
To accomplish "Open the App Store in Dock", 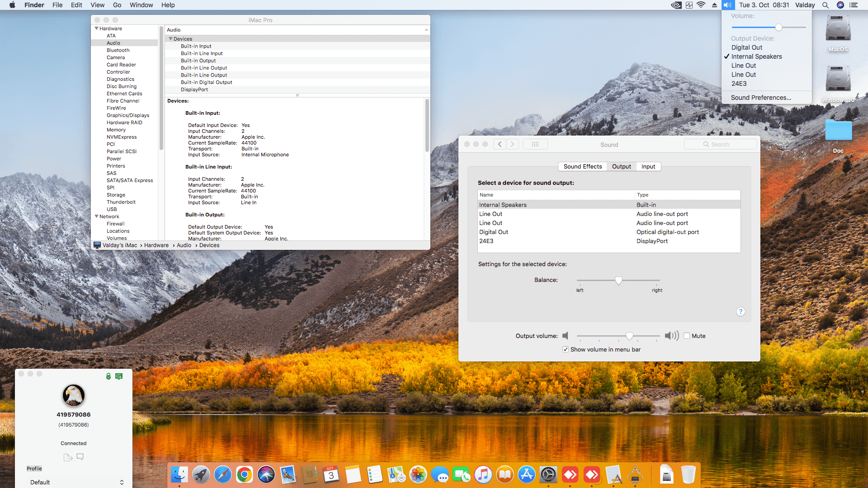I will 527,475.
